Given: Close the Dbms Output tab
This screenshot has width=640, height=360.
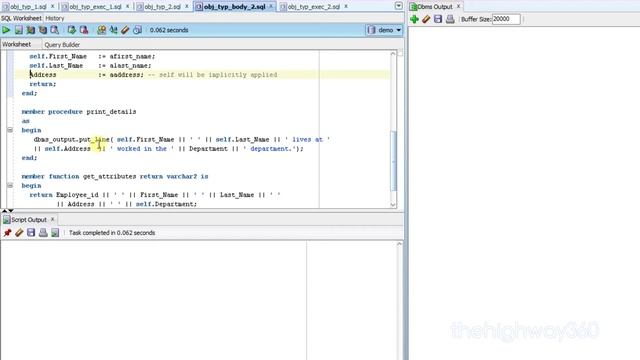Looking at the screenshot, I should coord(458,7).
